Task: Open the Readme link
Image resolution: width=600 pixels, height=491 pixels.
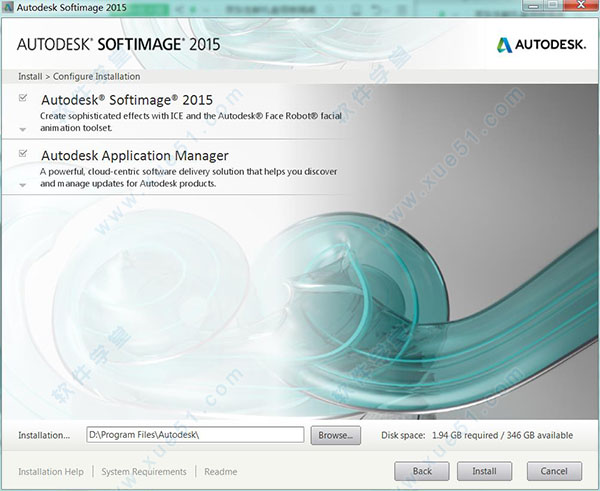Action: (x=221, y=472)
